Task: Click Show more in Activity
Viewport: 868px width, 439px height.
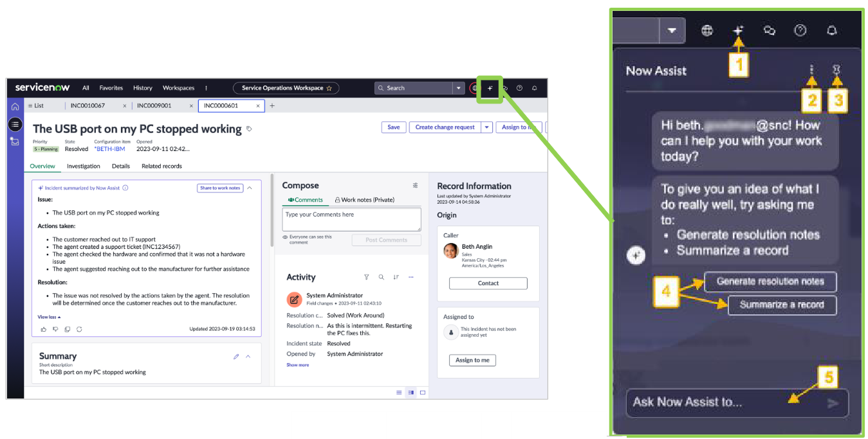Action: click(298, 364)
